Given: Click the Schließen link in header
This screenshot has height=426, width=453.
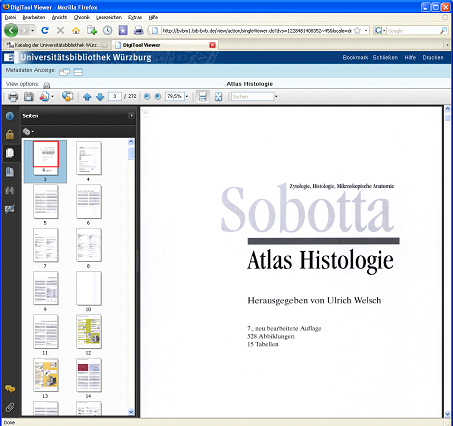Looking at the screenshot, I should [385, 58].
